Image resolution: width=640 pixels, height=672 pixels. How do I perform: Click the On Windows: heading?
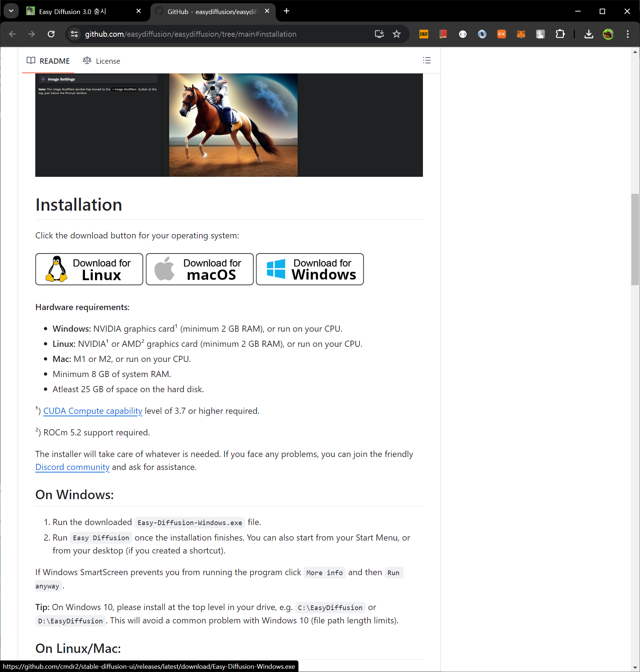[x=75, y=494]
